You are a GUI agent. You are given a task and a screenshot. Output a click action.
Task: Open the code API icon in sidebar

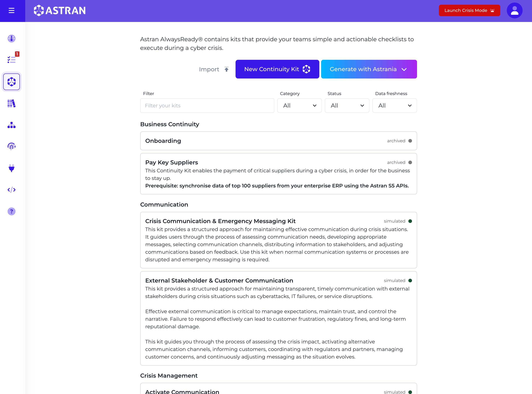coord(12,190)
